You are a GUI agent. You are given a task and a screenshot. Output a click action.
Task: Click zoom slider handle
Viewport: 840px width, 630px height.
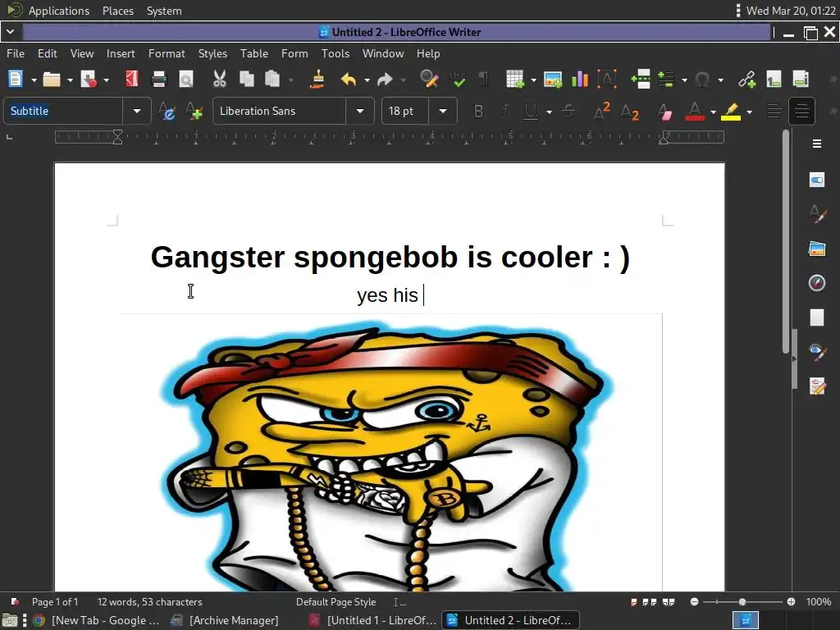coord(742,602)
